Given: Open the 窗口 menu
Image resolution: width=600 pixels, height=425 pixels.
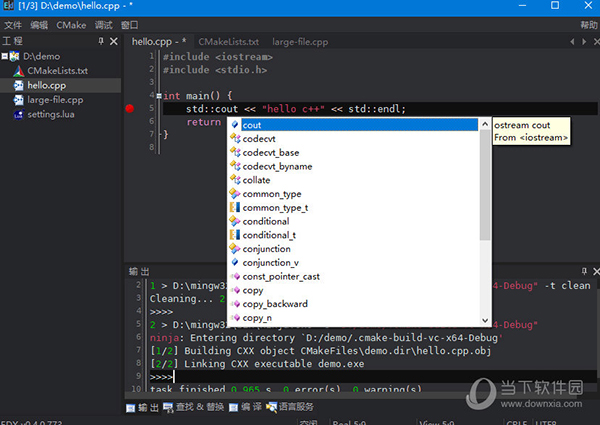Looking at the screenshot, I should pos(129,25).
